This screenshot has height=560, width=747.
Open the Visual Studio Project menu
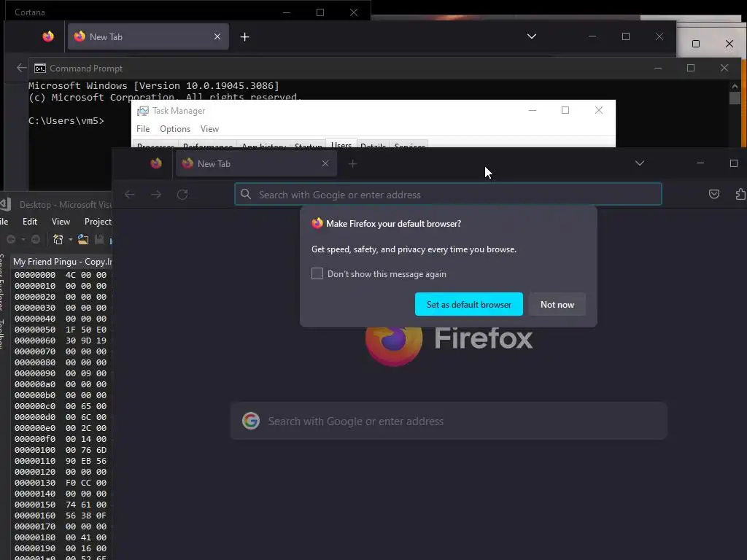coord(98,222)
